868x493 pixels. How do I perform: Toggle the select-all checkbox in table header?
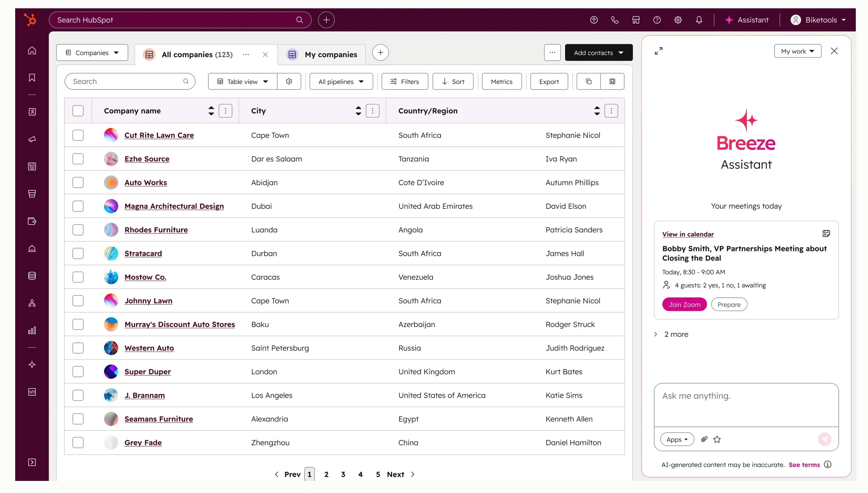click(x=78, y=111)
